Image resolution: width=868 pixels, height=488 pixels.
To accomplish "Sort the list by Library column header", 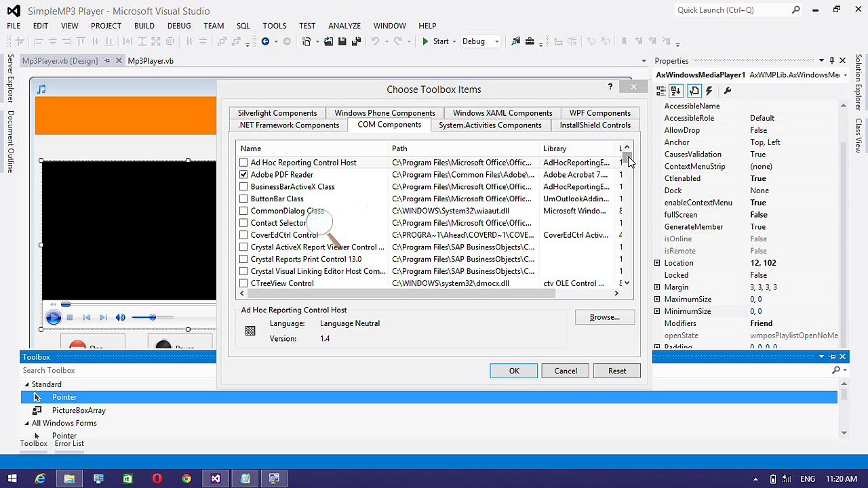I will point(578,148).
